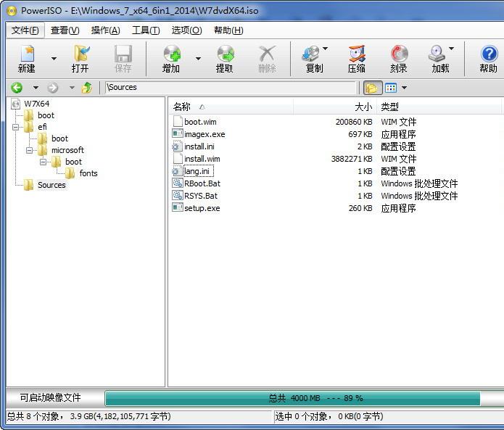The height and width of the screenshot is (430, 504).
Task: Open the 工具(T) menu
Action: 146,30
